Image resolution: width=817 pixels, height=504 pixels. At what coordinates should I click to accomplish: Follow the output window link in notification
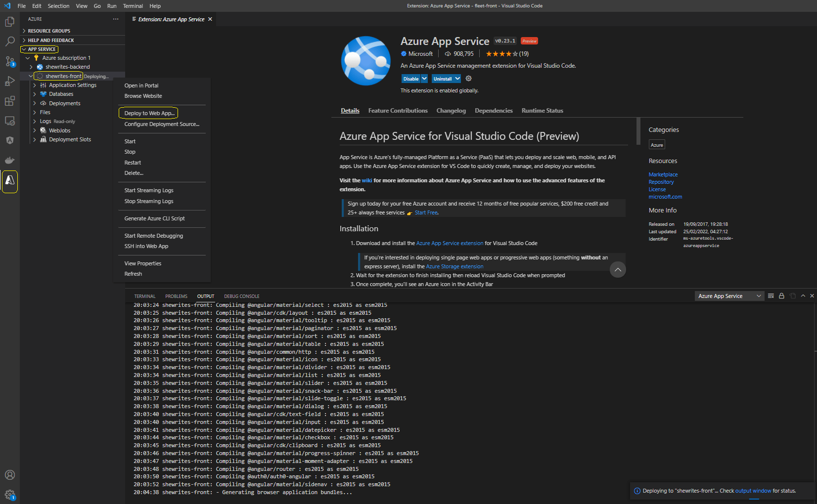(753, 491)
